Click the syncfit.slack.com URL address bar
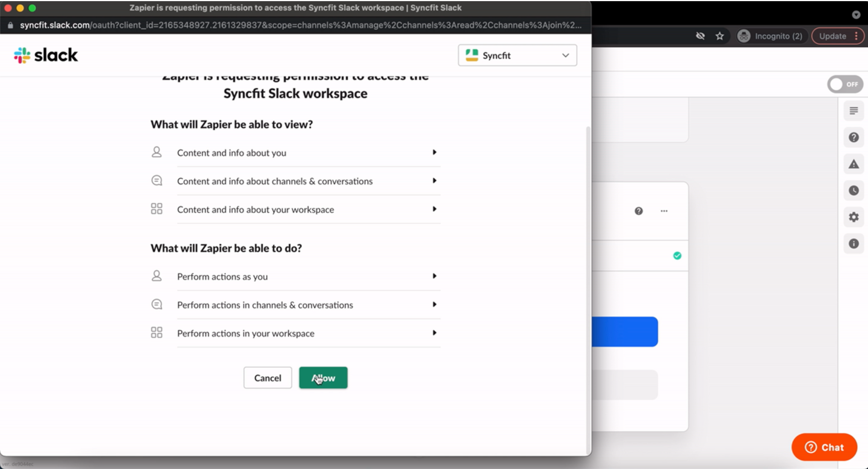The width and height of the screenshot is (868, 469). tap(301, 25)
